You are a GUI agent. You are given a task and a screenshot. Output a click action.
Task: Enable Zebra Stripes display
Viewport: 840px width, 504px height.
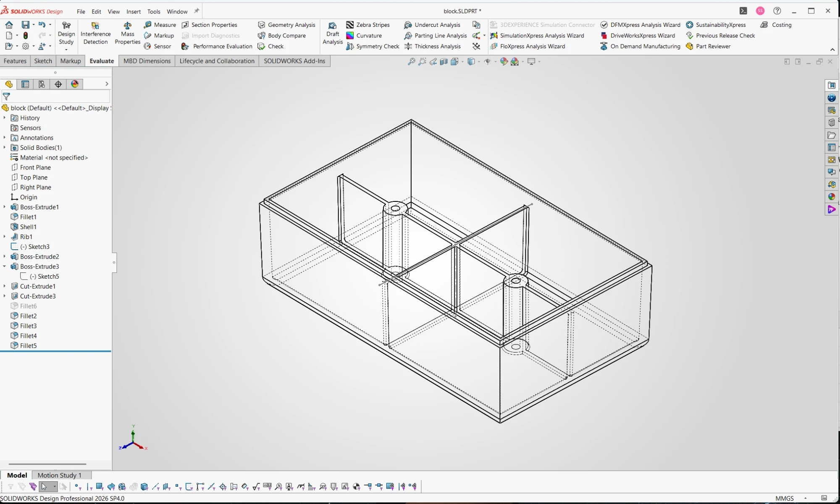pyautogui.click(x=368, y=25)
